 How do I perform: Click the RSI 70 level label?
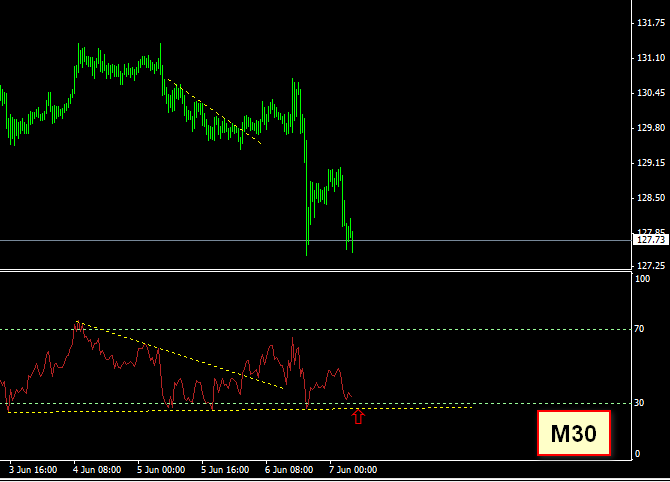(639, 329)
